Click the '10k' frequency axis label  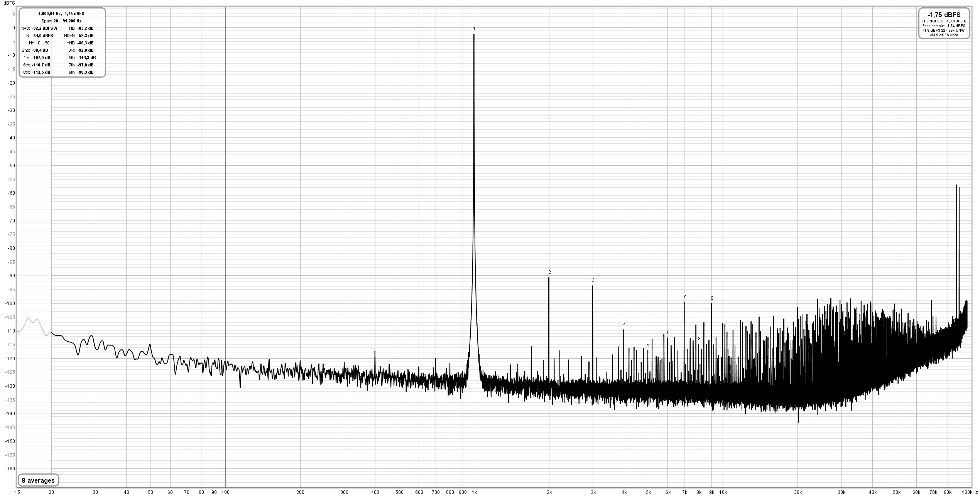(x=723, y=492)
